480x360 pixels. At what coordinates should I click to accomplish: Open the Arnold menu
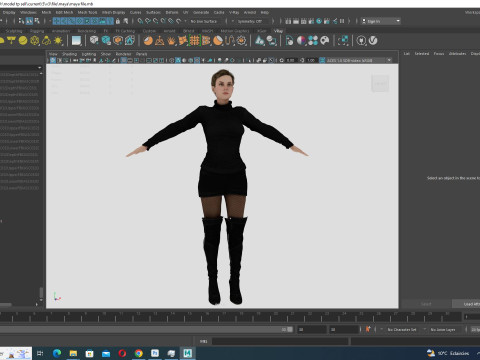pos(250,12)
